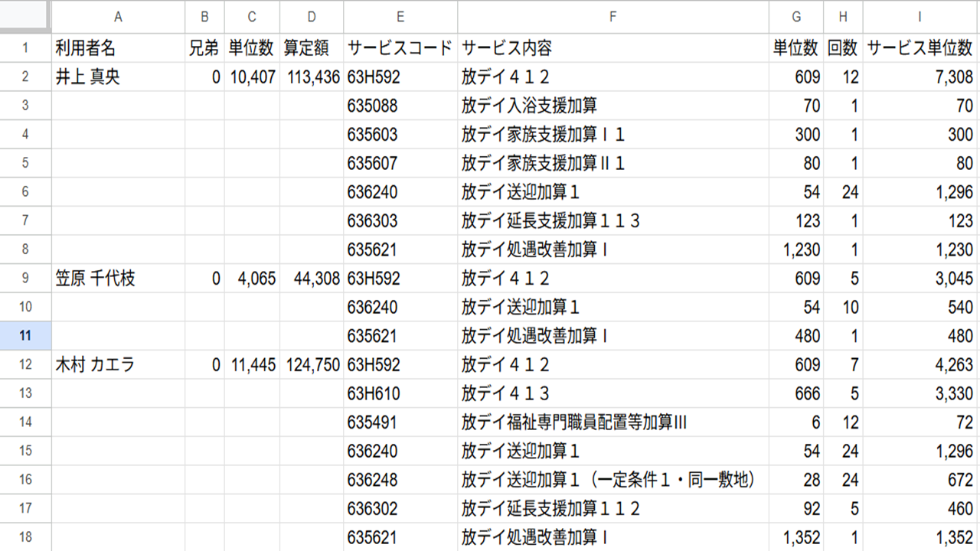Click the service code 635088 cell
This screenshot has height=551, width=980.
tap(400, 106)
